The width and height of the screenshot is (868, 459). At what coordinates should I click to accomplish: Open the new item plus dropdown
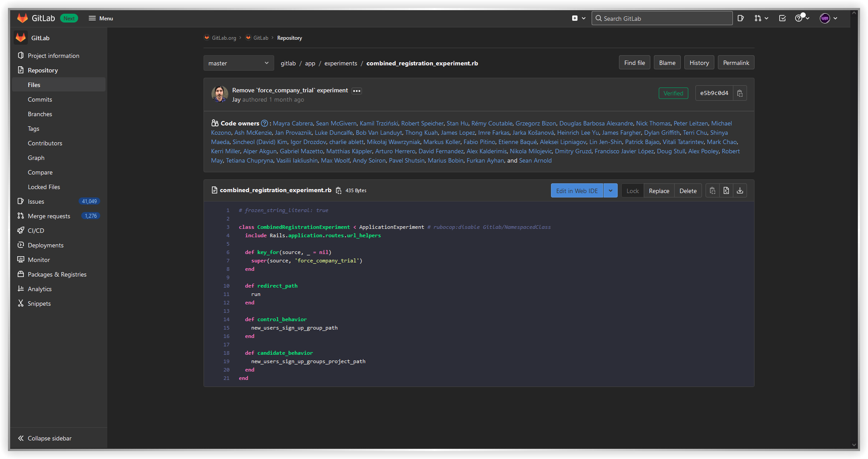click(x=578, y=18)
